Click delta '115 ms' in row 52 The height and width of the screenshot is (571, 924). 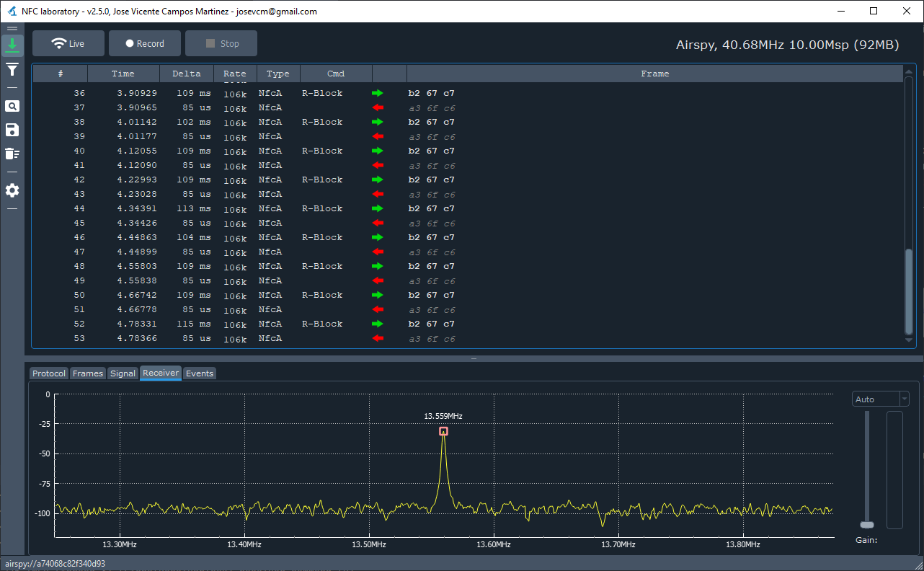[x=194, y=324]
